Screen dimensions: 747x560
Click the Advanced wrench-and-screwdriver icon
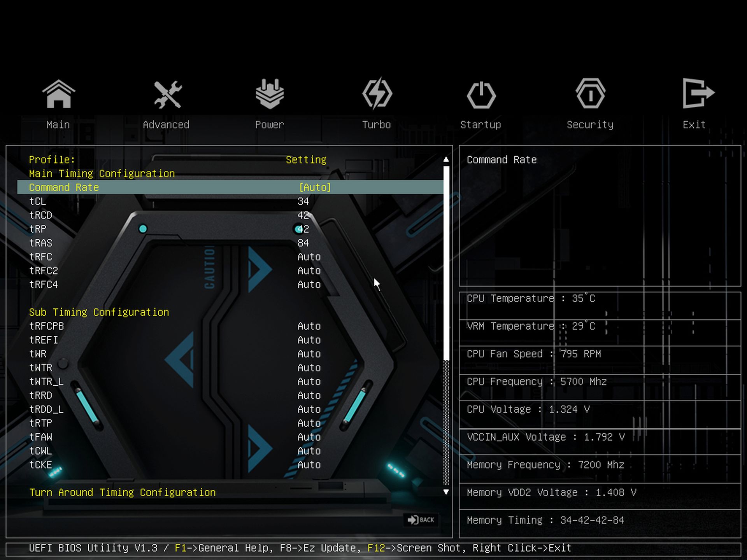(x=167, y=94)
